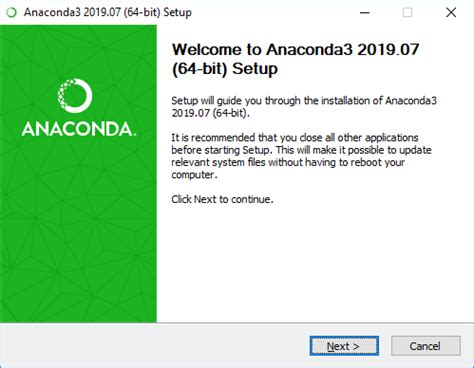The height and width of the screenshot is (368, 474).
Task: Click the 'It is recommended' paragraph first line
Action: coord(295,138)
